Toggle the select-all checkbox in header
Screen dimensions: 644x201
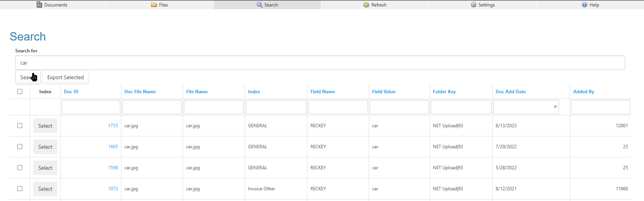(20, 92)
